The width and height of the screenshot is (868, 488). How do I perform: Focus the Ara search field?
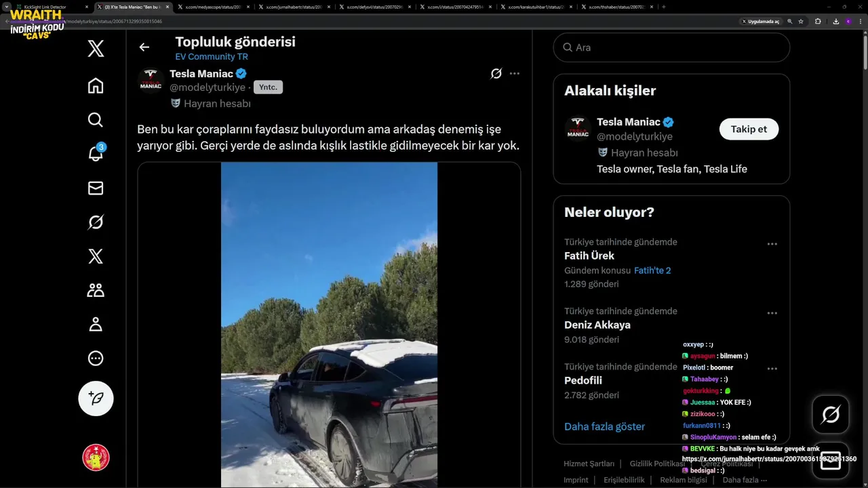tap(671, 47)
